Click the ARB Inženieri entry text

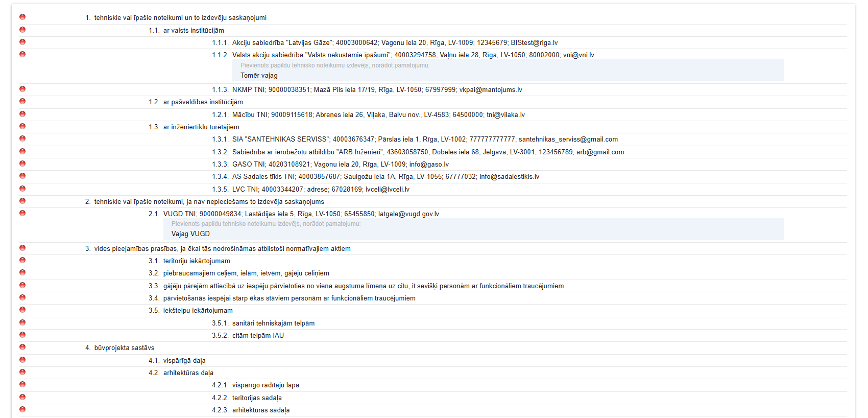(427, 152)
